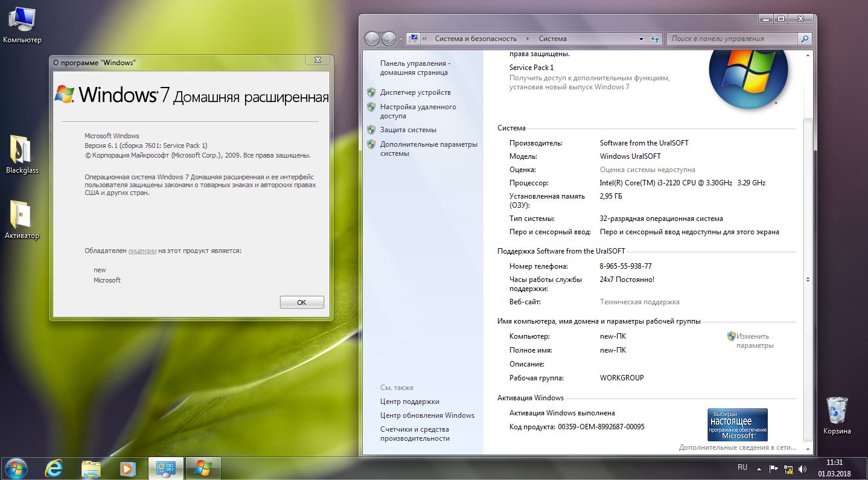Open Панель управления домашняя страница link
Image resolution: width=868 pixels, height=480 pixels.
[x=415, y=68]
